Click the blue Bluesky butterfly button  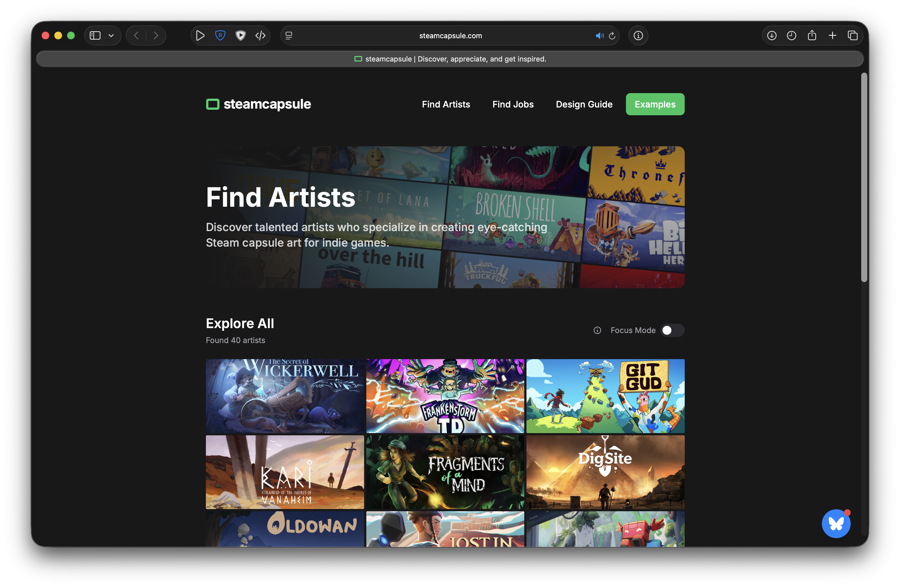[x=836, y=524]
